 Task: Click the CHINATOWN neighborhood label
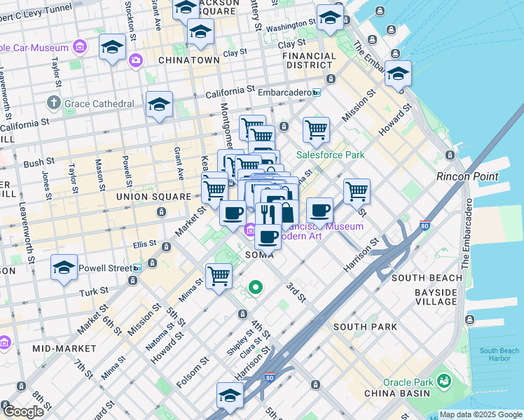tap(189, 60)
